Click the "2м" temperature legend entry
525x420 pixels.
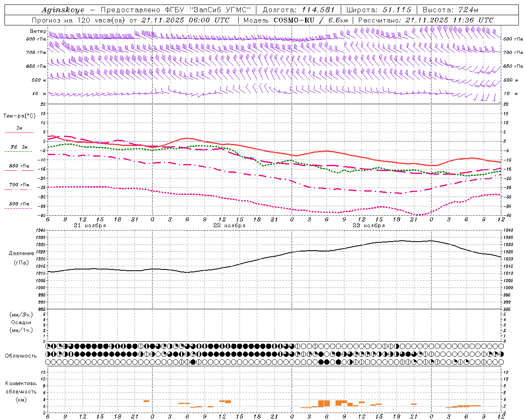pos(19,128)
